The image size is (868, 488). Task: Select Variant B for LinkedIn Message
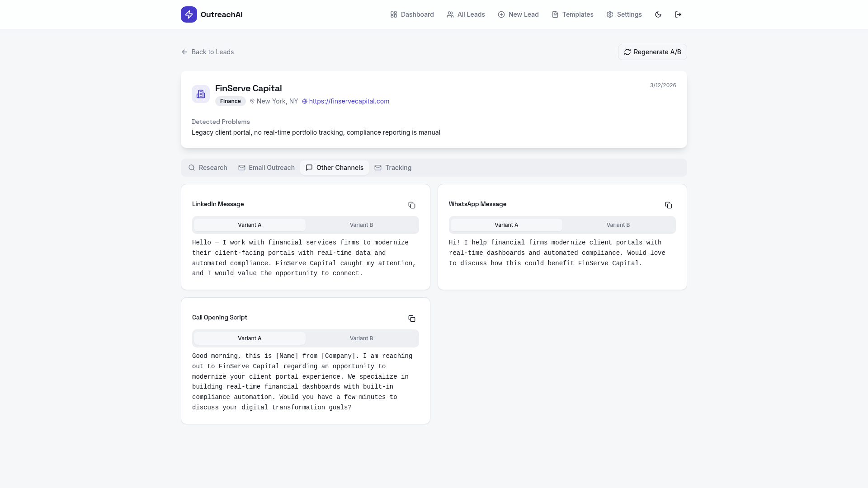[361, 225]
